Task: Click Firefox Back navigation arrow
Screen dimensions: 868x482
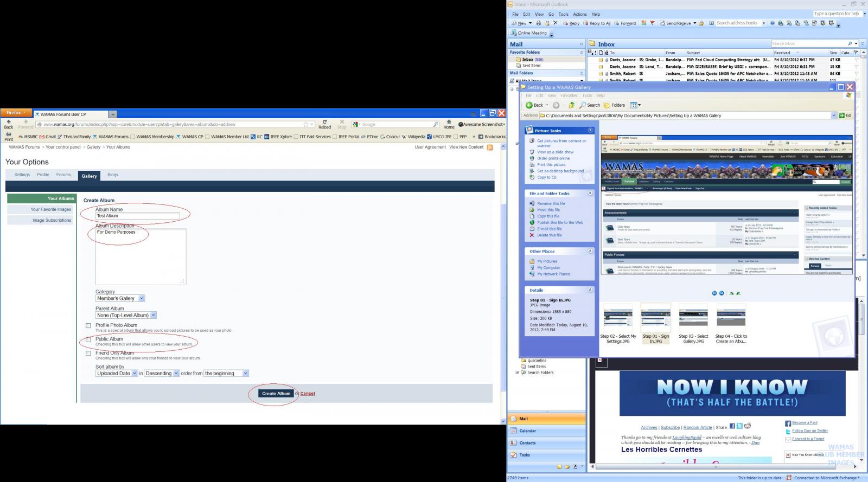Action: [9, 121]
